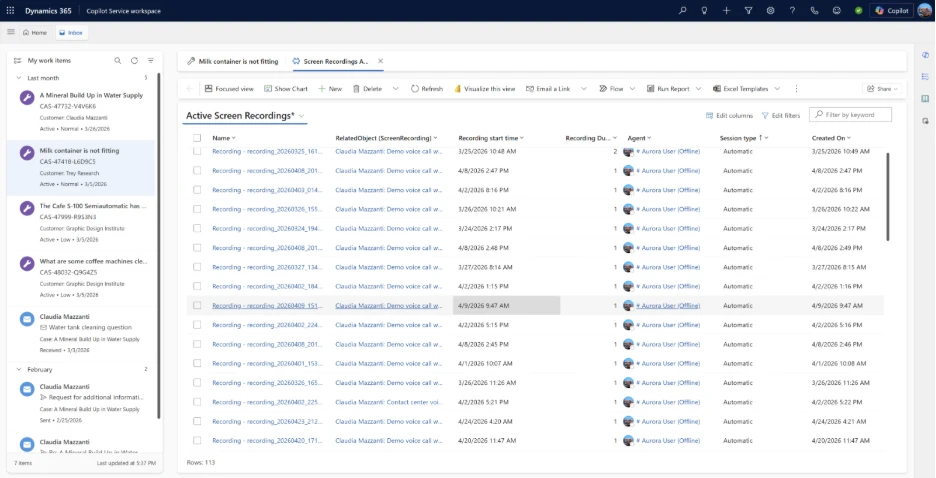Tick checkbox of the first recording row
This screenshot has height=478, width=936.
click(x=197, y=152)
